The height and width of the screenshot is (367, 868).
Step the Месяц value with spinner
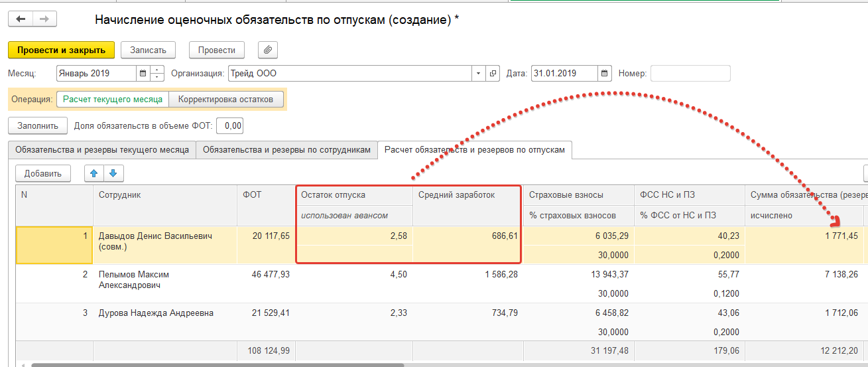pyautogui.click(x=157, y=74)
